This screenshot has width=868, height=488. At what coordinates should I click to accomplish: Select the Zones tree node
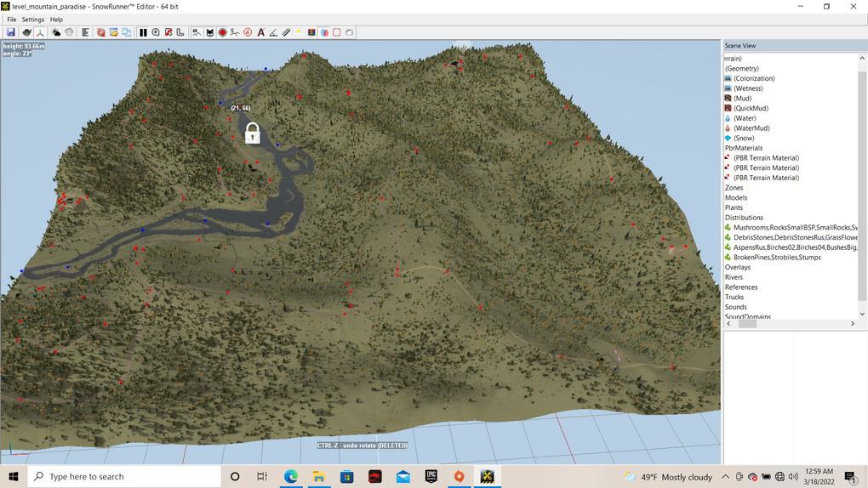(734, 188)
